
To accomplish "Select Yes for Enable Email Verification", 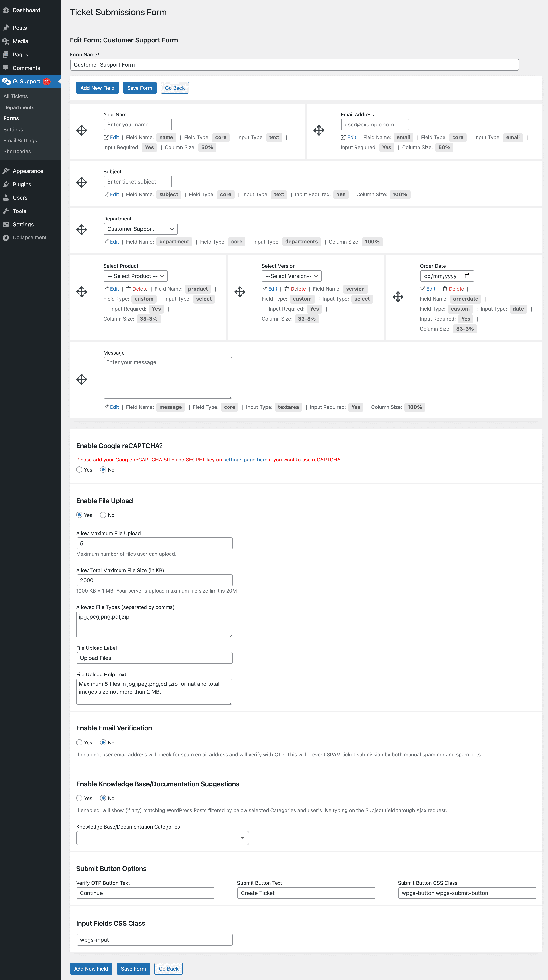I will click(79, 742).
